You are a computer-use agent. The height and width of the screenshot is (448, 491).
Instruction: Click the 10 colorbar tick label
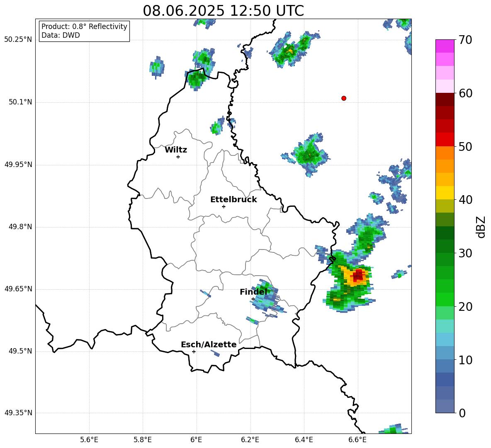(x=465, y=360)
